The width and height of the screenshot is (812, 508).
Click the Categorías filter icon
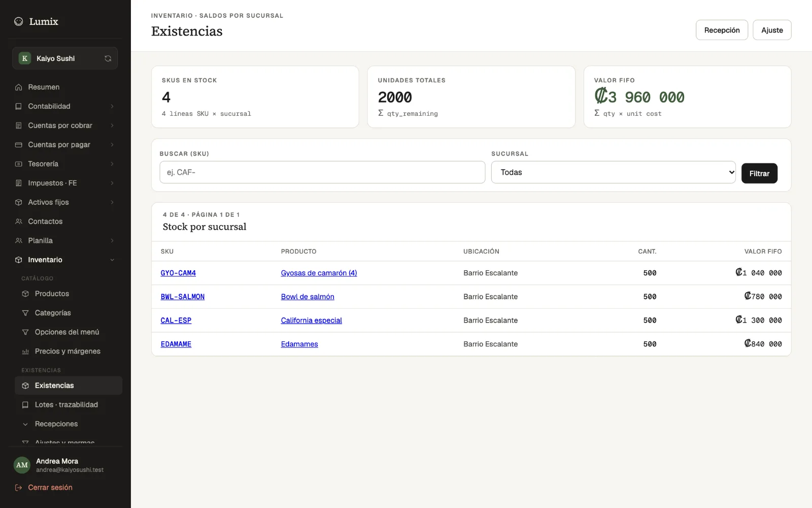(x=25, y=313)
